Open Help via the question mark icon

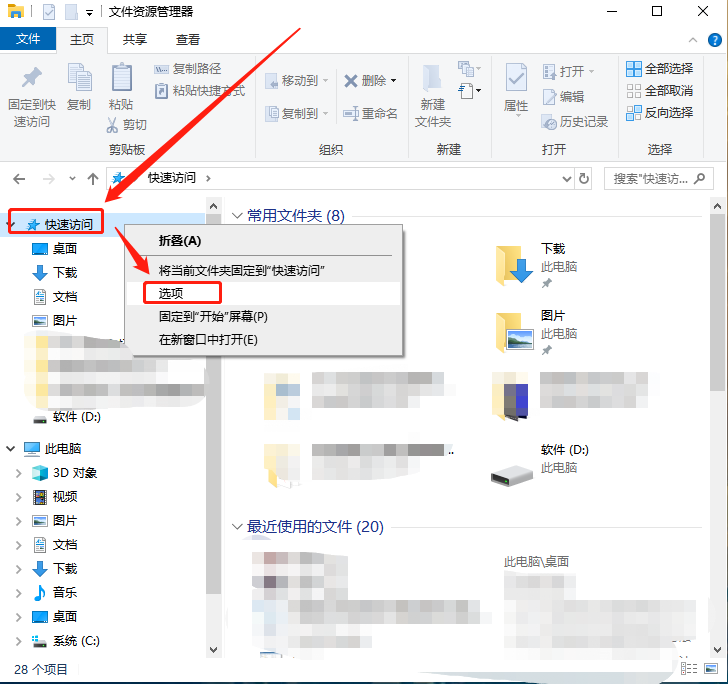point(715,40)
